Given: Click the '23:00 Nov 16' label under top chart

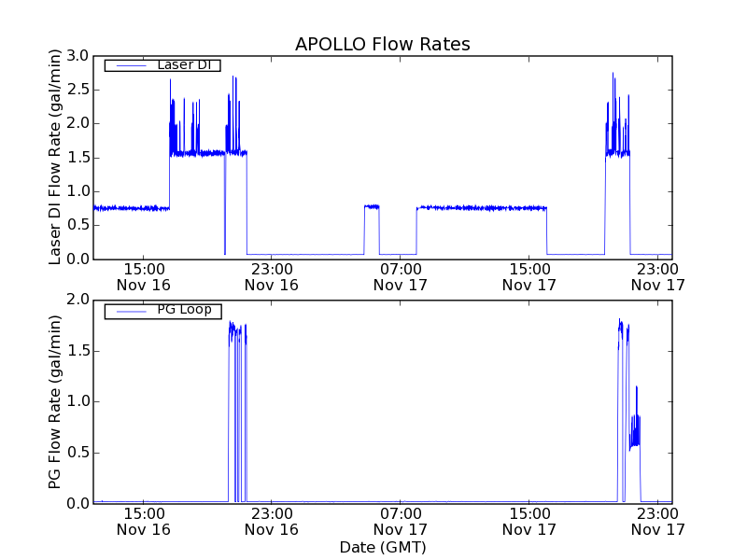Looking at the screenshot, I should pyautogui.click(x=272, y=277).
